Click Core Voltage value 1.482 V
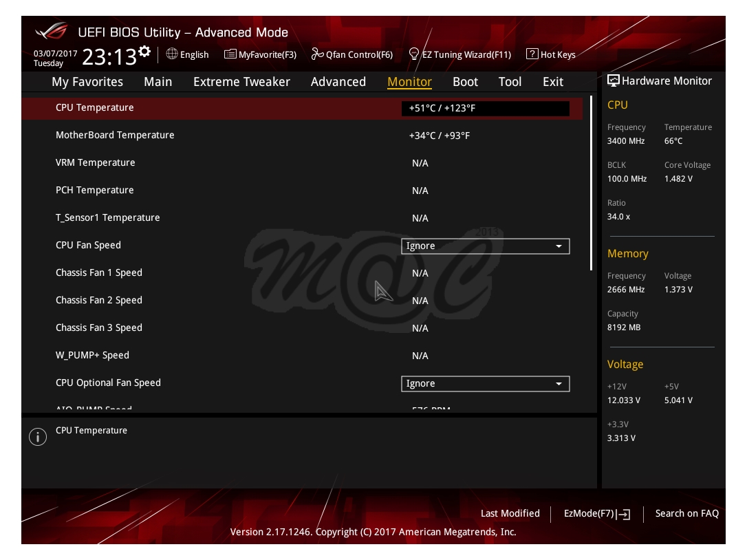Image resolution: width=747 pixels, height=560 pixels. [678, 179]
